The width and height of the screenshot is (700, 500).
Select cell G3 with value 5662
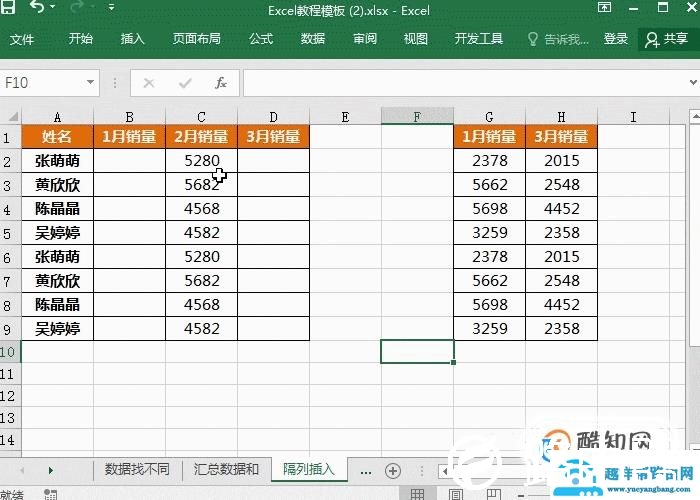pyautogui.click(x=489, y=184)
